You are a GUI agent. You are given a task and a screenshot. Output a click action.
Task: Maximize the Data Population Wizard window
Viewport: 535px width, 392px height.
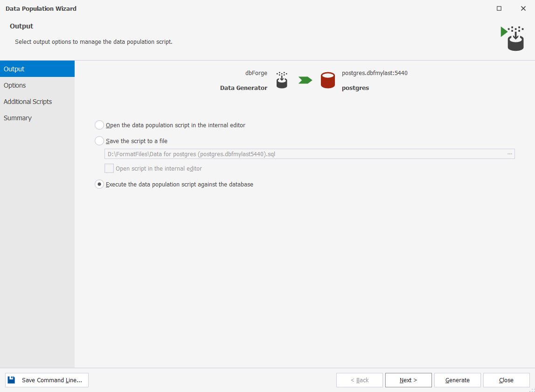[499, 8]
